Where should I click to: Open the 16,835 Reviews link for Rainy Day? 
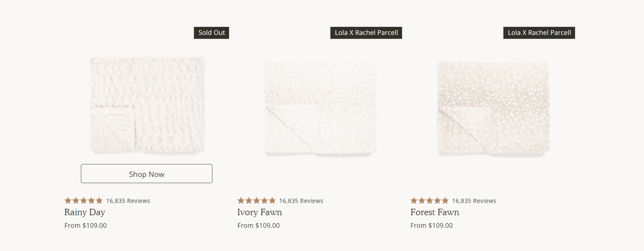[128, 201]
